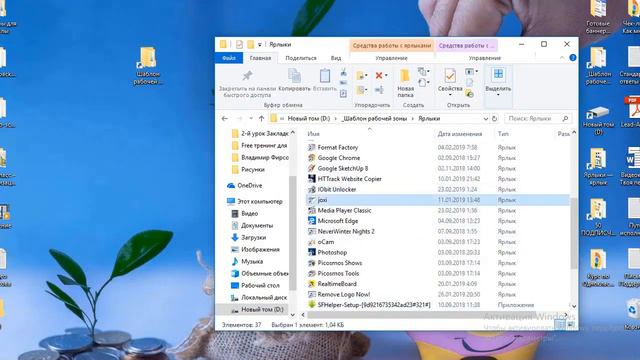This screenshot has width=640, height=360.
Task: Open the Delete dropdown arrow
Action: (x=386, y=76)
